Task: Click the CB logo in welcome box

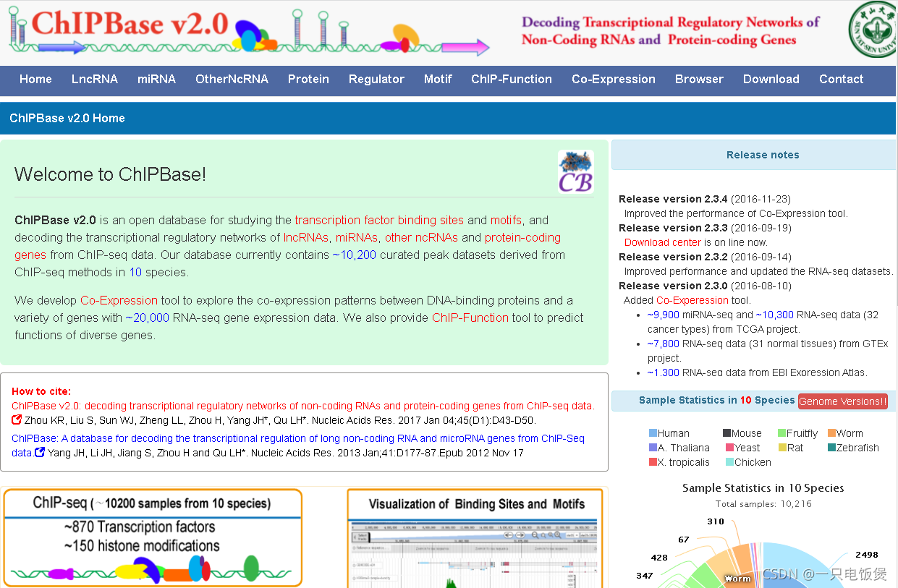Action: click(575, 171)
